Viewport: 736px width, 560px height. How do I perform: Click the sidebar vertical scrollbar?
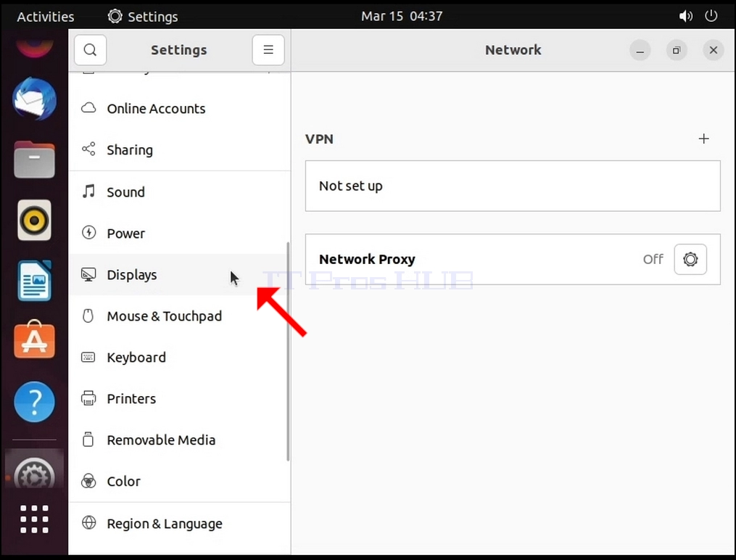288,352
